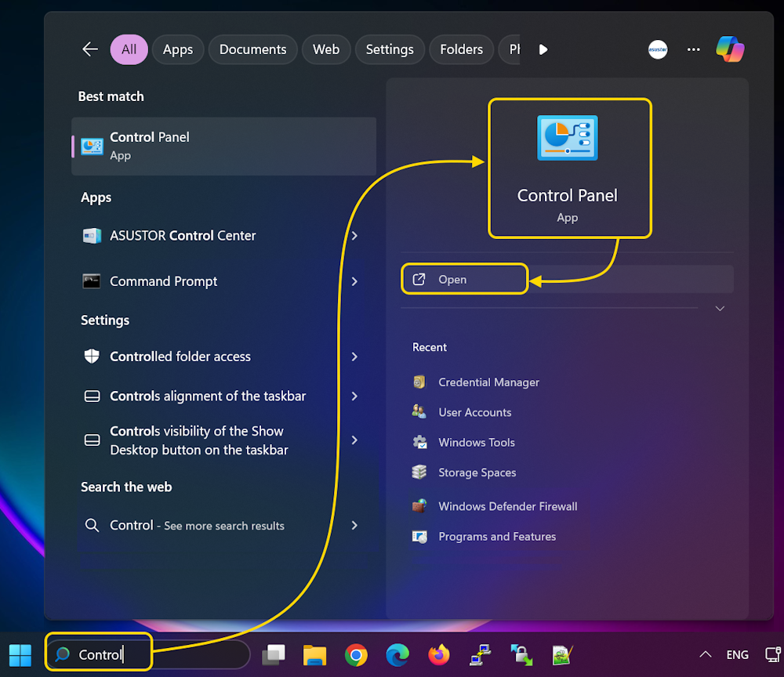This screenshot has width=784, height=677.
Task: Open File Explorer from the taskbar
Action: point(314,655)
